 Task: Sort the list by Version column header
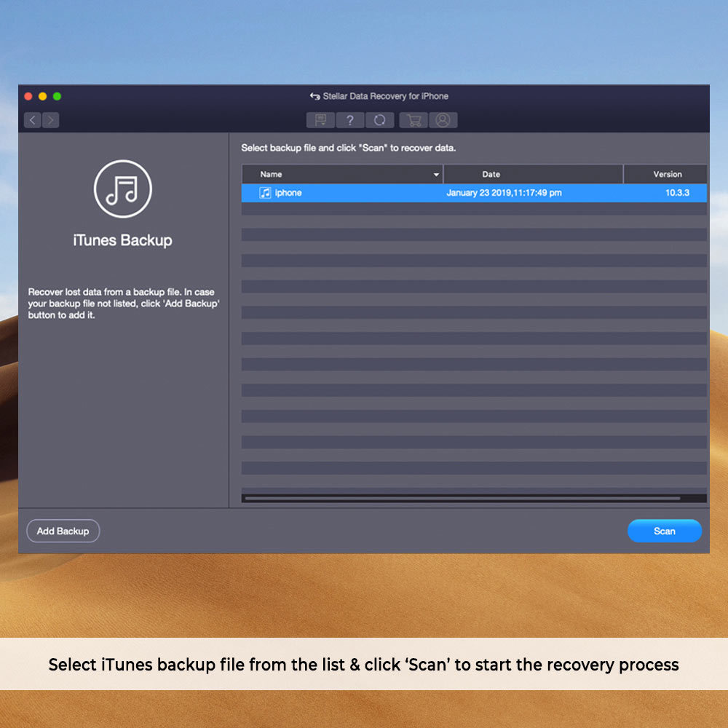(x=665, y=174)
